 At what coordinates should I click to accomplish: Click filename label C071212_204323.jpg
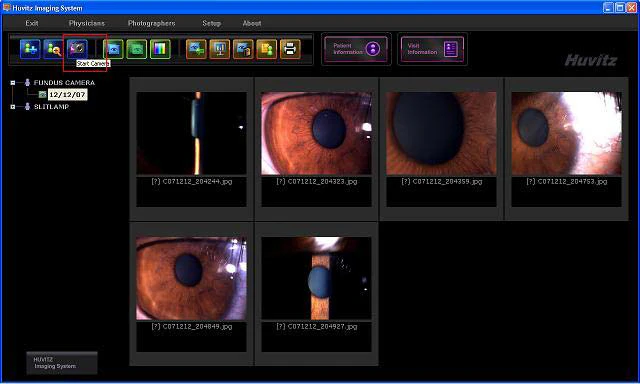click(317, 182)
